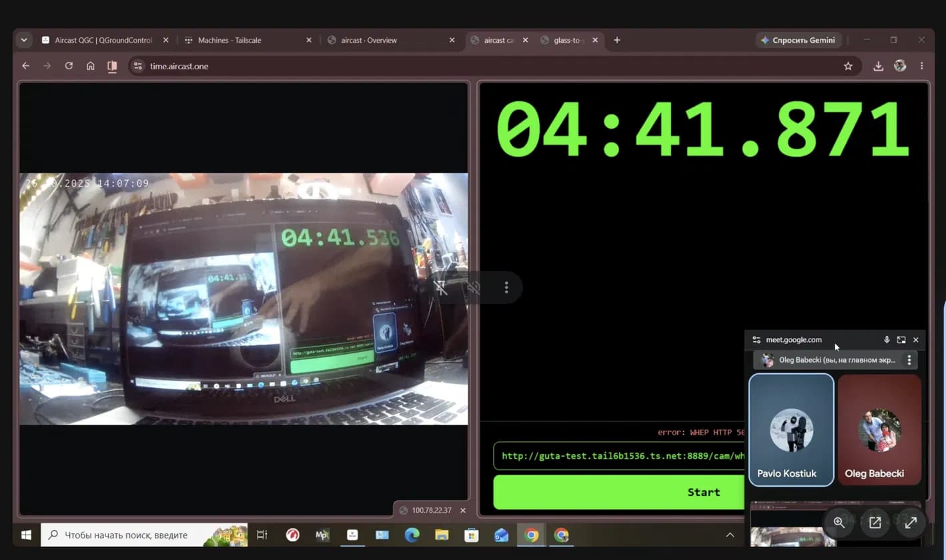This screenshot has width=946, height=560.
Task: Open the Chrome profile avatar
Action: pyautogui.click(x=900, y=66)
